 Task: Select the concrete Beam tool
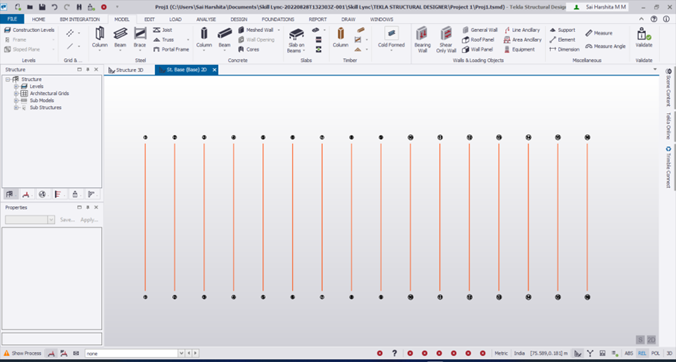[224, 37]
